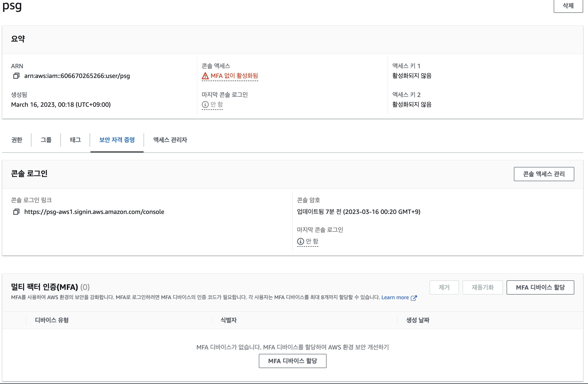
Task: Copy the console login link icon
Action: coord(16,212)
